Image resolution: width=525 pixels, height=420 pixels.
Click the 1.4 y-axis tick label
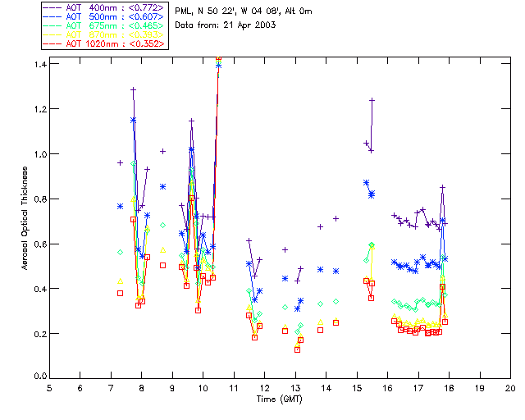pos(40,64)
